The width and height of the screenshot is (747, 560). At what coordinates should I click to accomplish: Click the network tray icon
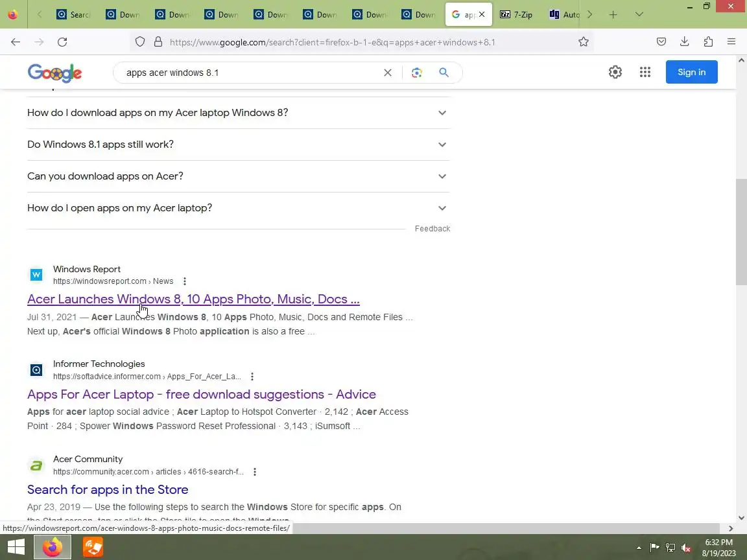pyautogui.click(x=670, y=548)
